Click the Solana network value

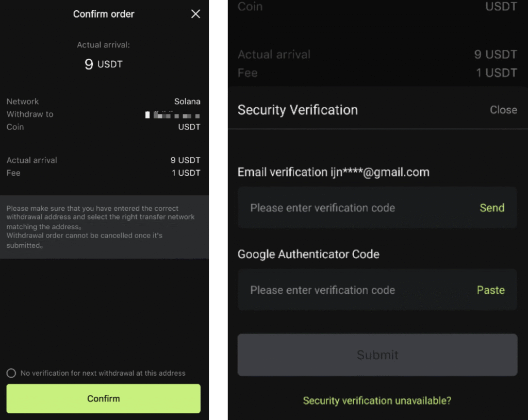pyautogui.click(x=187, y=102)
